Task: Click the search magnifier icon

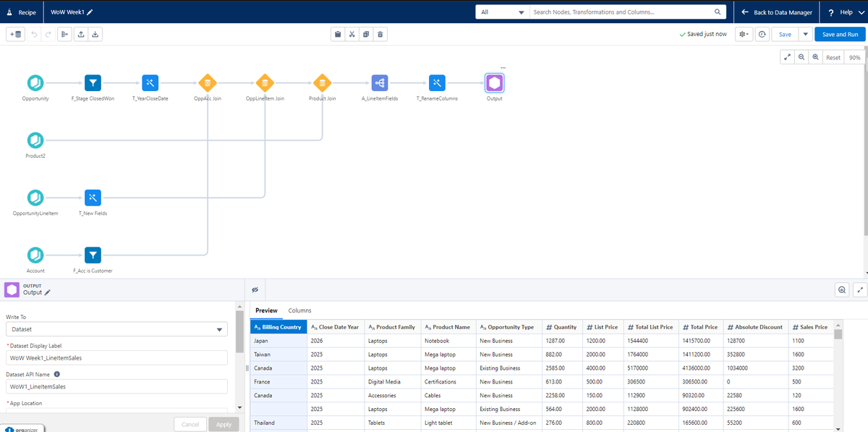Action: [x=718, y=12]
